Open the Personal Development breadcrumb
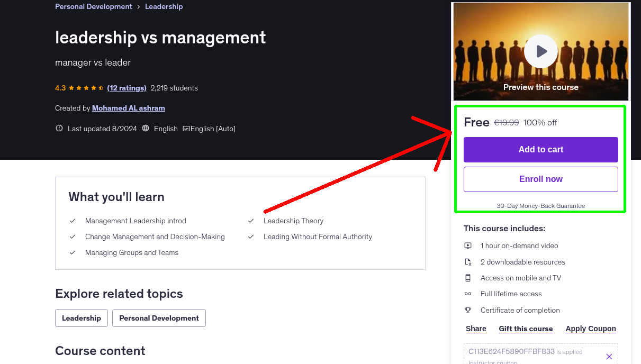 [94, 6]
